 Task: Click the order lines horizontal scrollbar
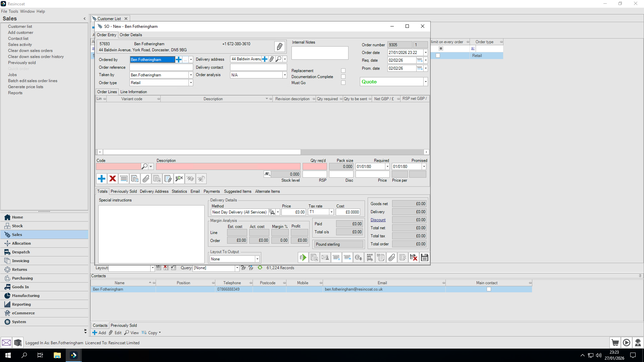tap(201, 152)
